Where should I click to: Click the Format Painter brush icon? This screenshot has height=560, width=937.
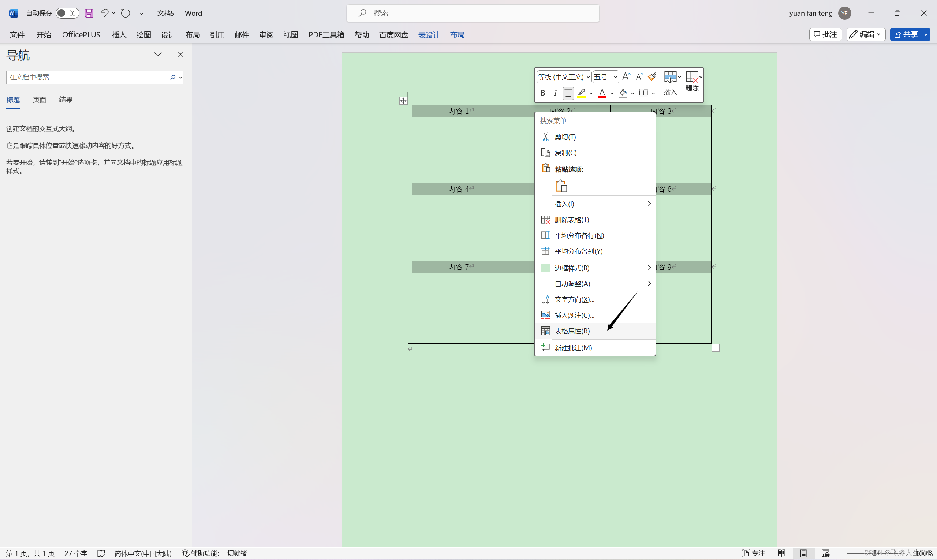click(x=652, y=76)
